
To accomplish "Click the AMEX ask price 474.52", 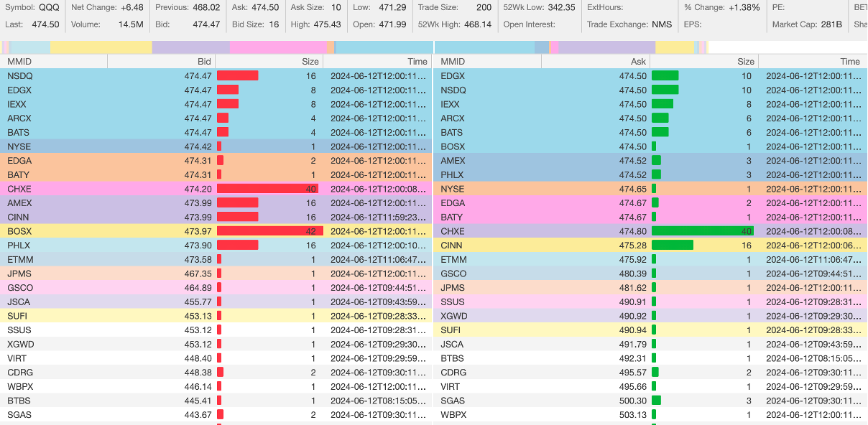I will (x=632, y=161).
